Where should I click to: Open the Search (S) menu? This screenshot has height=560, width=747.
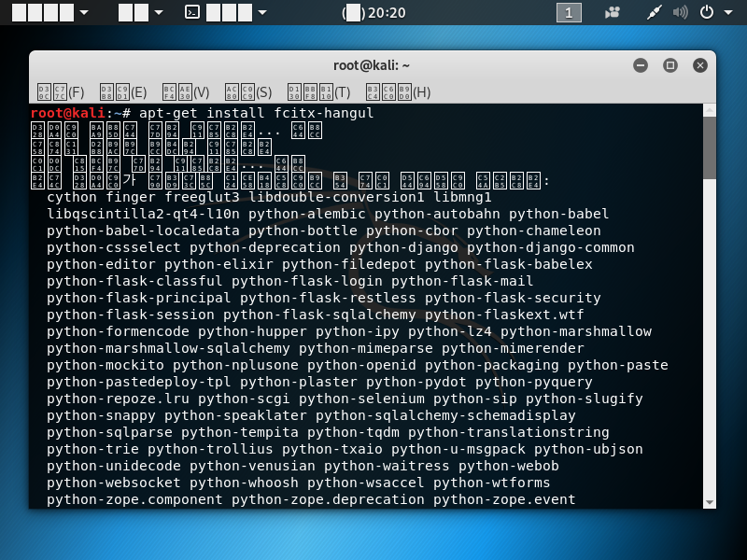click(248, 91)
